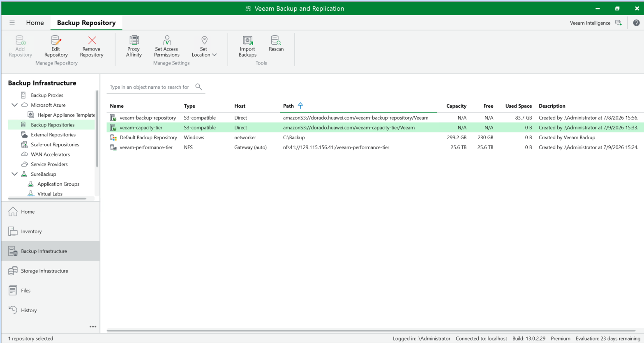The width and height of the screenshot is (644, 343).
Task: Click the help question mark icon
Action: click(x=636, y=23)
